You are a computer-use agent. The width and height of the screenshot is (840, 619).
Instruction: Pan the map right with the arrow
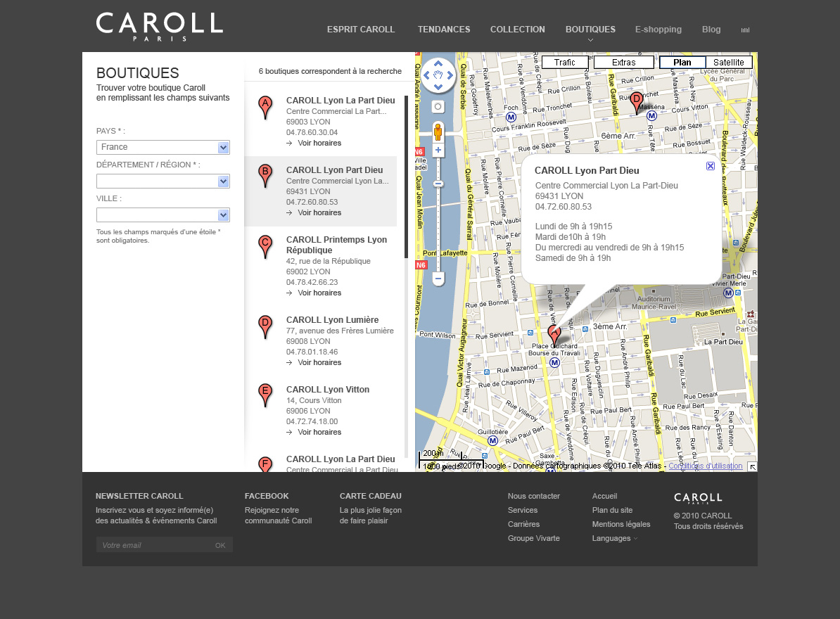tap(450, 75)
